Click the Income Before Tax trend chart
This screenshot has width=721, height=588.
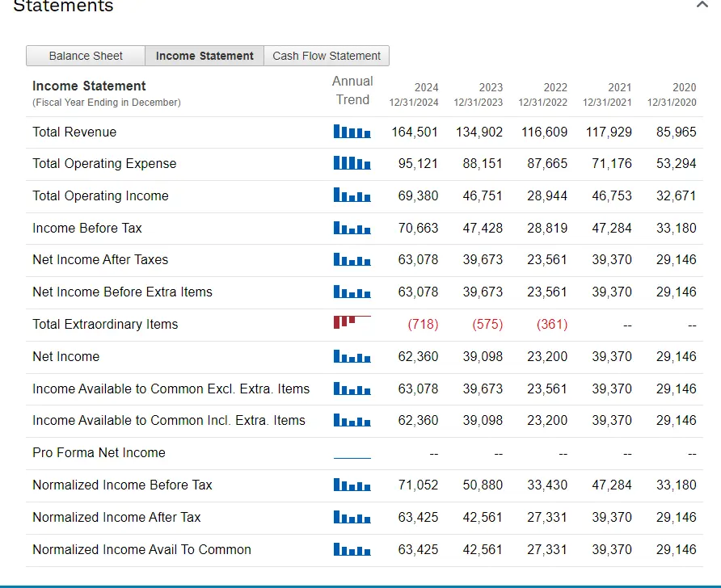[352, 228]
